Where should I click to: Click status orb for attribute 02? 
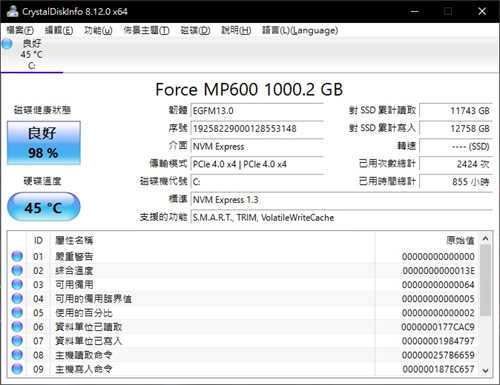(17, 270)
